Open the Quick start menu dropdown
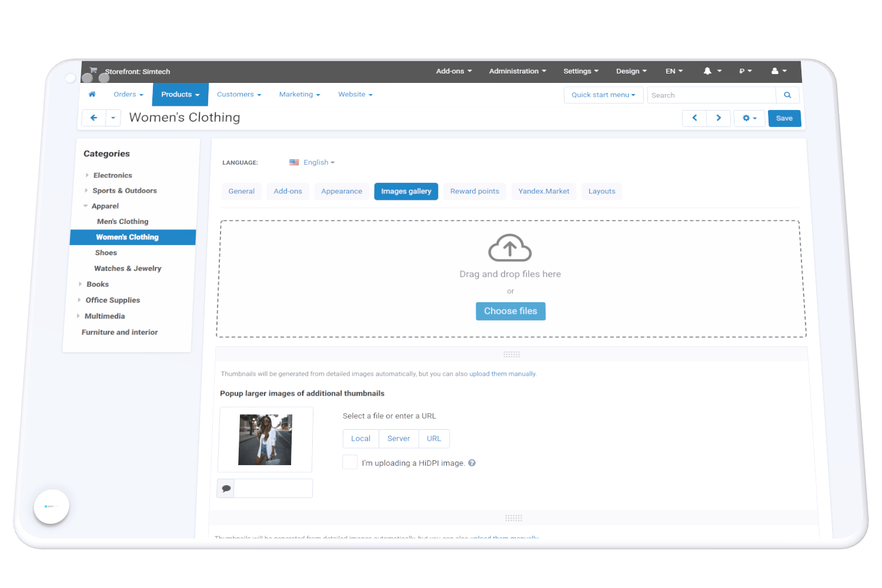Screen dimensions: 882x588 pyautogui.click(x=603, y=95)
